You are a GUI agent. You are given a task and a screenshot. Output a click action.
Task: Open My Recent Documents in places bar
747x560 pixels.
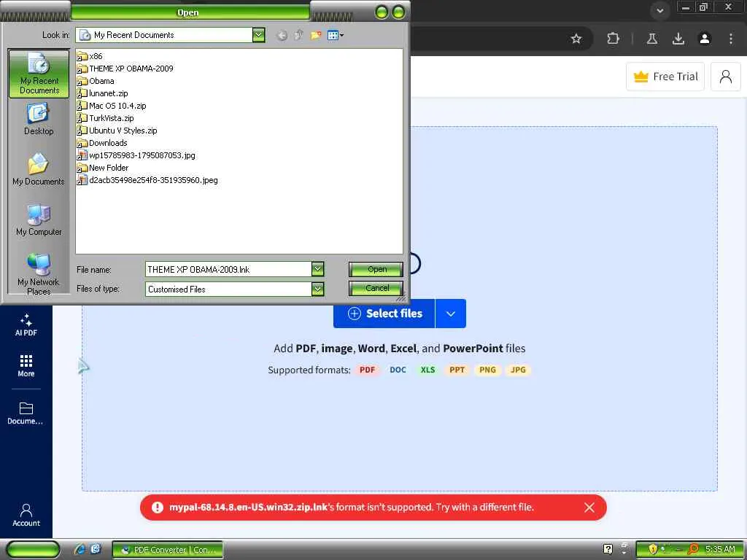point(39,74)
